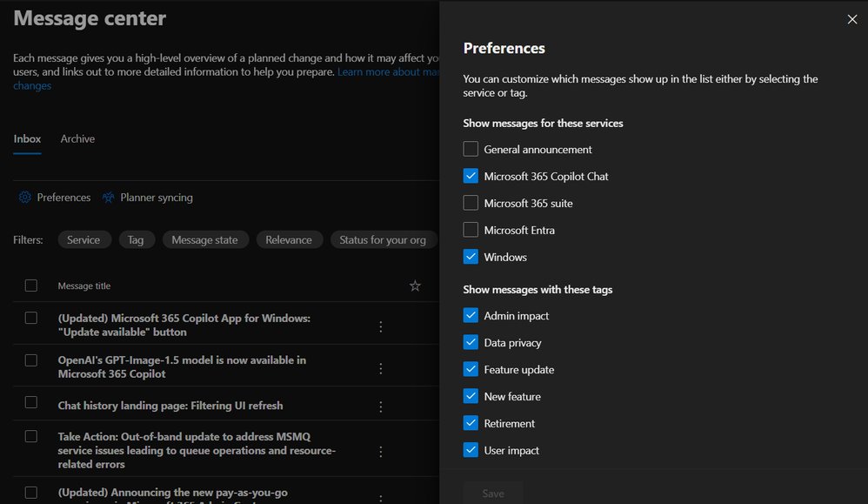This screenshot has width=868, height=504.
Task: Click the star icon in message list header
Action: coord(415,285)
